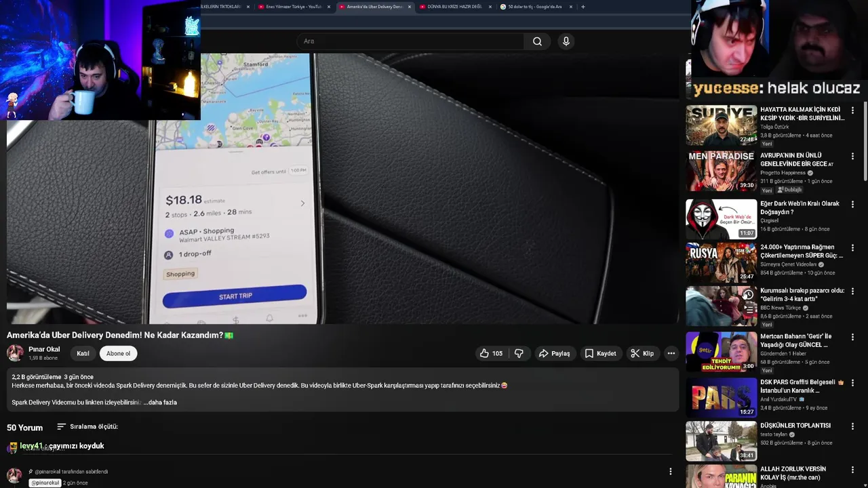Screen dimensions: 868x488
Task: Click channel name Tolga Öztürk
Action: [774, 127]
